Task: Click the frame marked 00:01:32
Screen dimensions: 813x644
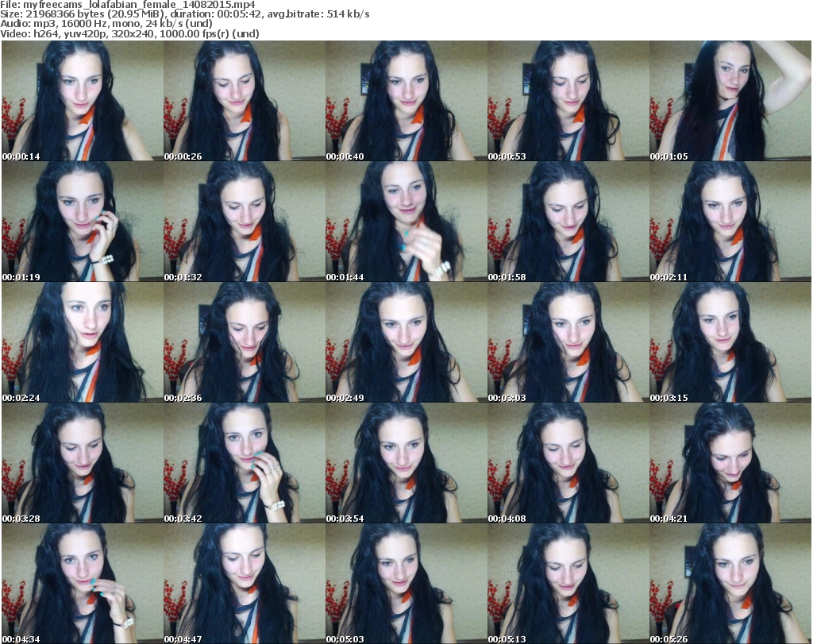Action: point(245,222)
